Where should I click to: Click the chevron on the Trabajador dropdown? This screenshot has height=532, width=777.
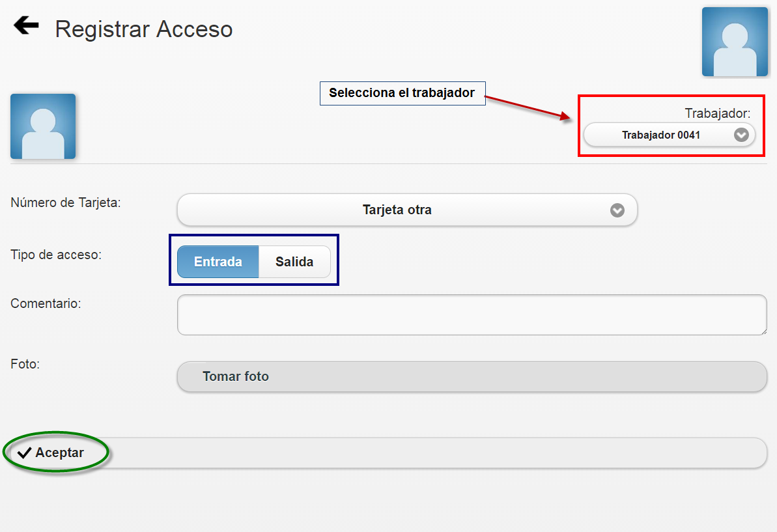(x=741, y=135)
